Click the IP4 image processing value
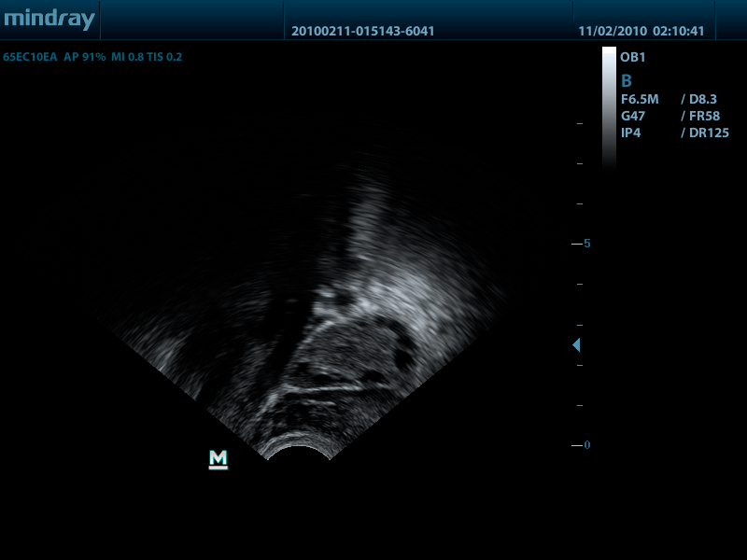This screenshot has width=747, height=560. [x=630, y=133]
